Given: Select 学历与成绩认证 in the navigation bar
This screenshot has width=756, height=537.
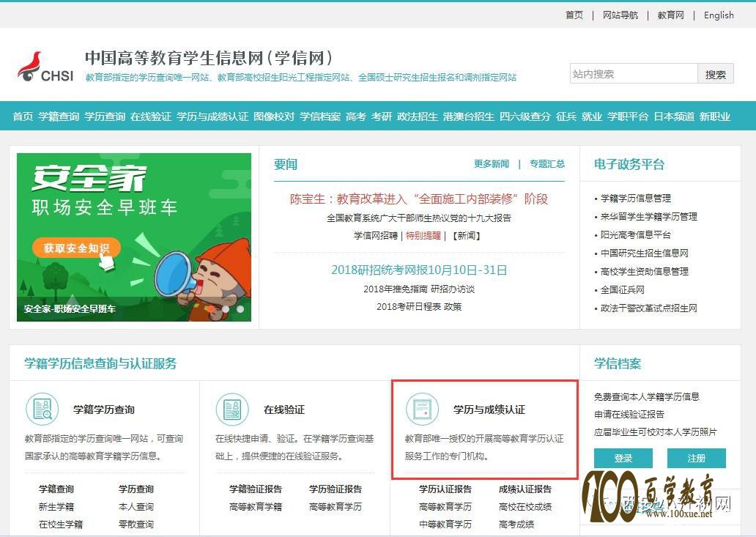Looking at the screenshot, I should (212, 116).
